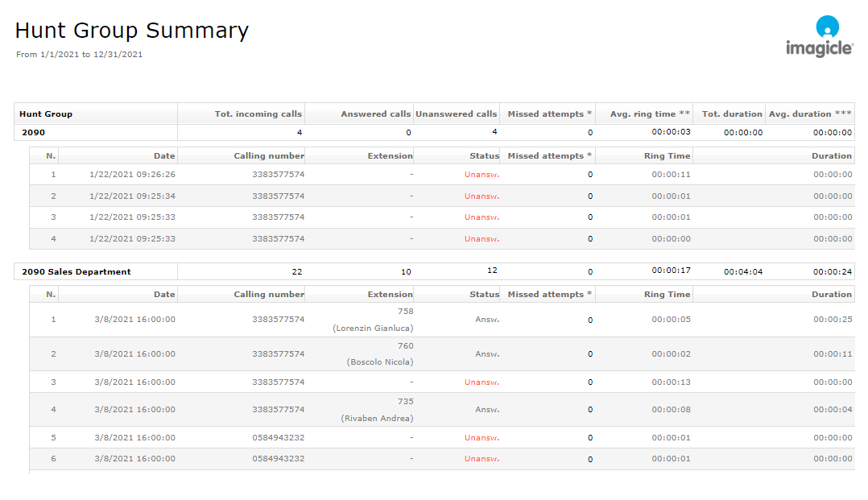Select the Answered calls column header

point(375,114)
